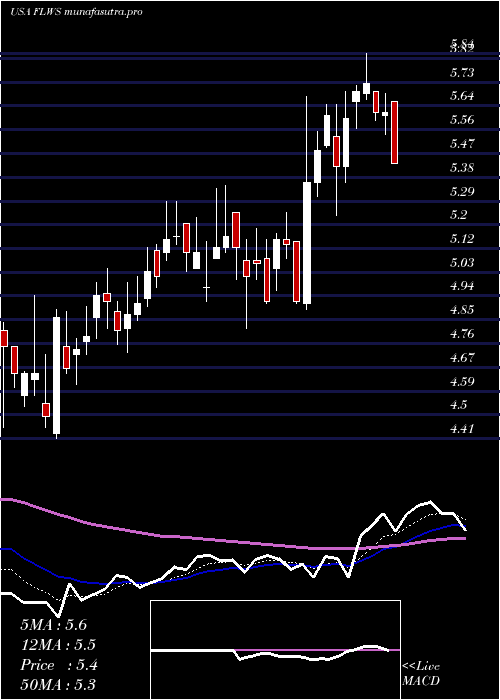Click the last red candlestick on the right

pos(394,133)
